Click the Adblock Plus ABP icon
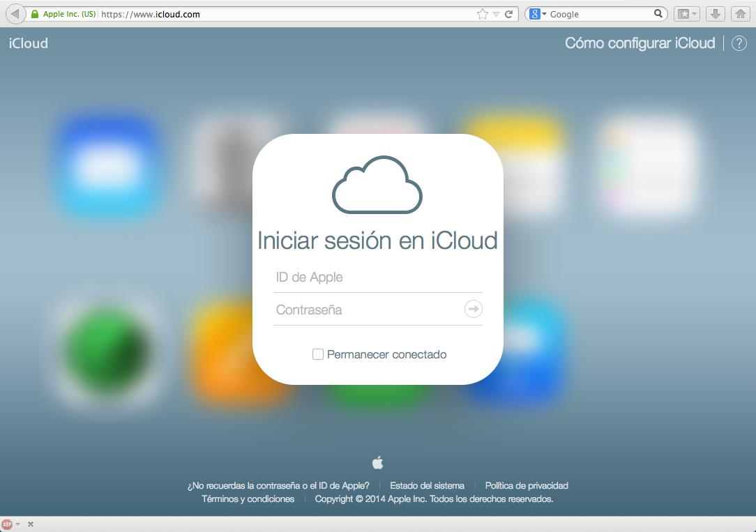This screenshot has width=756, height=532. (7, 524)
